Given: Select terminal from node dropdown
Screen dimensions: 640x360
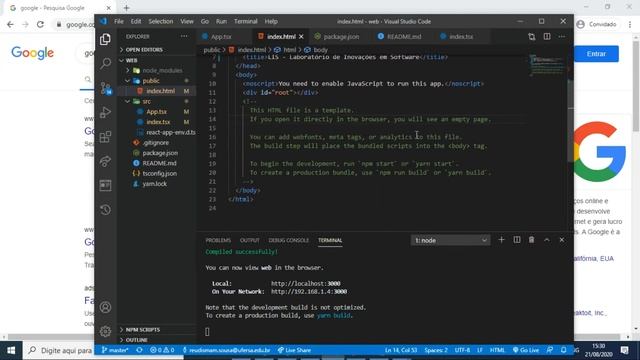Looking at the screenshot, I should coord(451,240).
